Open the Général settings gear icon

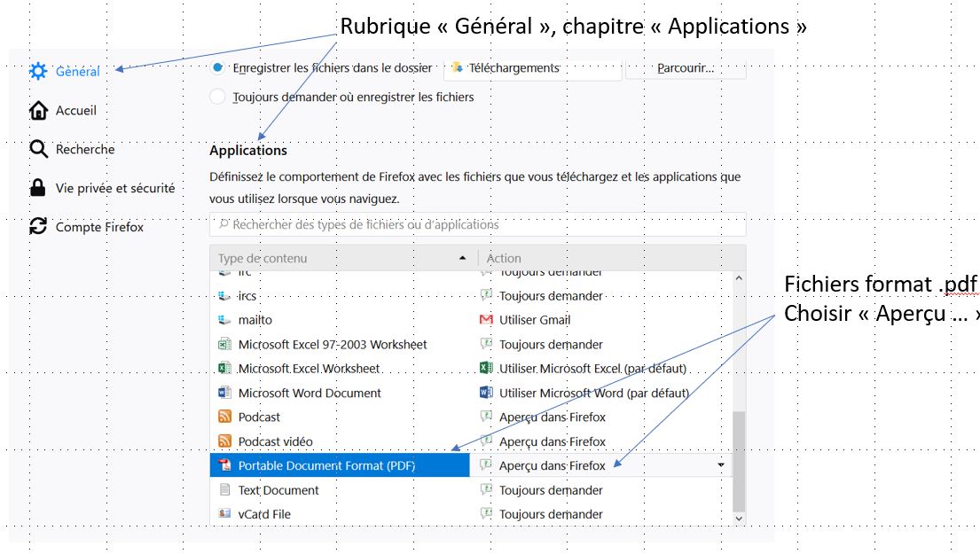(38, 71)
